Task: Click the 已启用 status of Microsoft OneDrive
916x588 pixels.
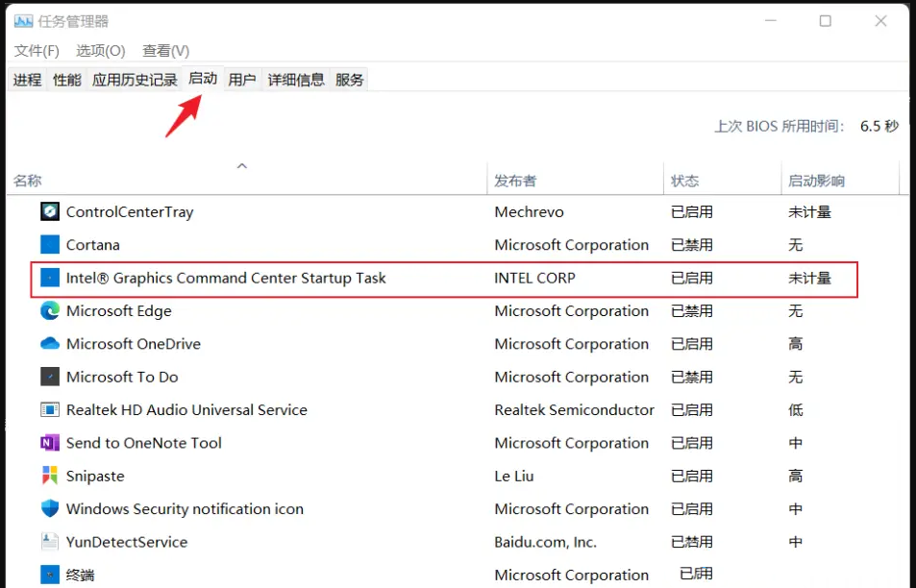Action: 692,344
